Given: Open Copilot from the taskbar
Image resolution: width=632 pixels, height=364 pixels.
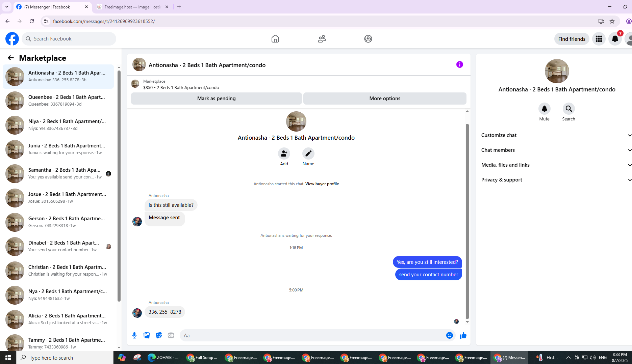Looking at the screenshot, I should click(122, 358).
